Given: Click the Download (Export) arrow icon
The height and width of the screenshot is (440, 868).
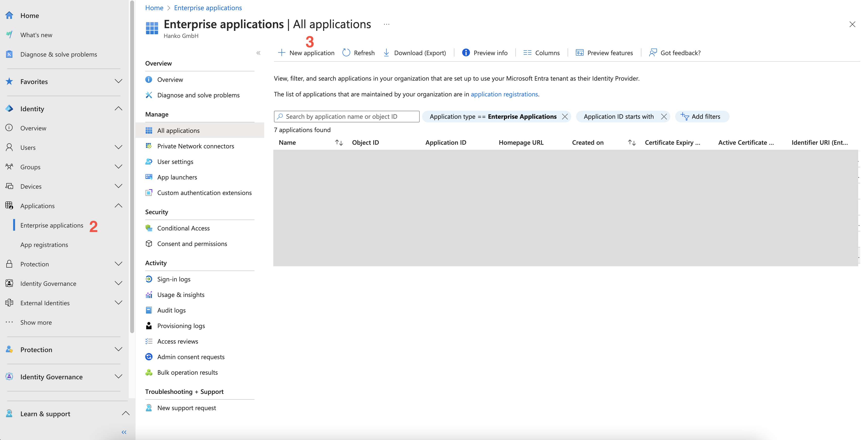Looking at the screenshot, I should 386,53.
